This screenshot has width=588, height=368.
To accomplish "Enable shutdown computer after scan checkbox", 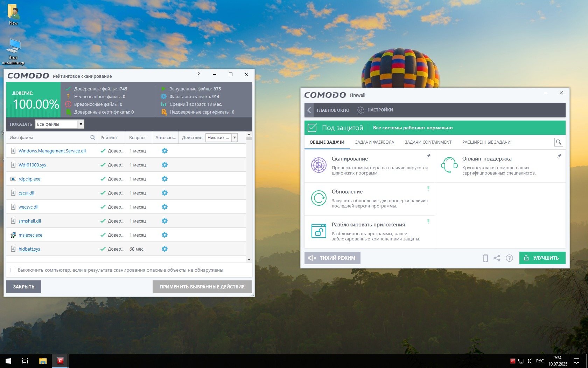I will coord(13,270).
